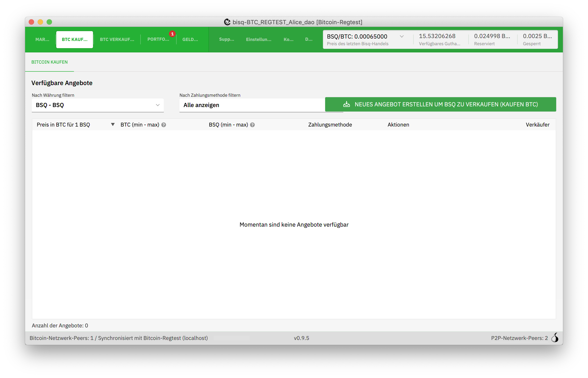Click the green maximize window button

click(x=49, y=22)
